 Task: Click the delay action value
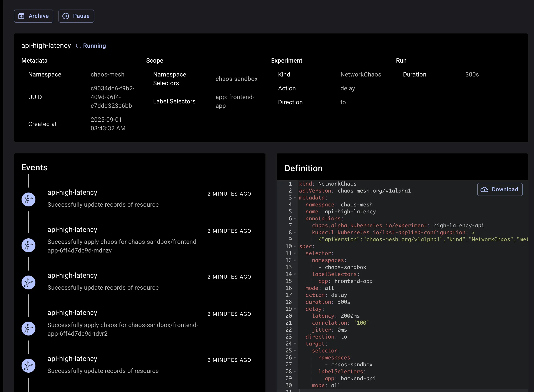(348, 88)
